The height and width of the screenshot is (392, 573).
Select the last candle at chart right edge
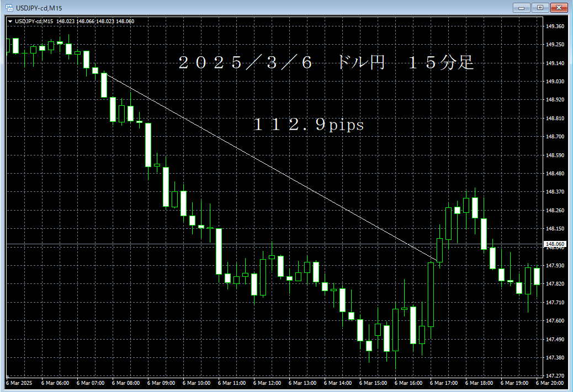(x=537, y=276)
